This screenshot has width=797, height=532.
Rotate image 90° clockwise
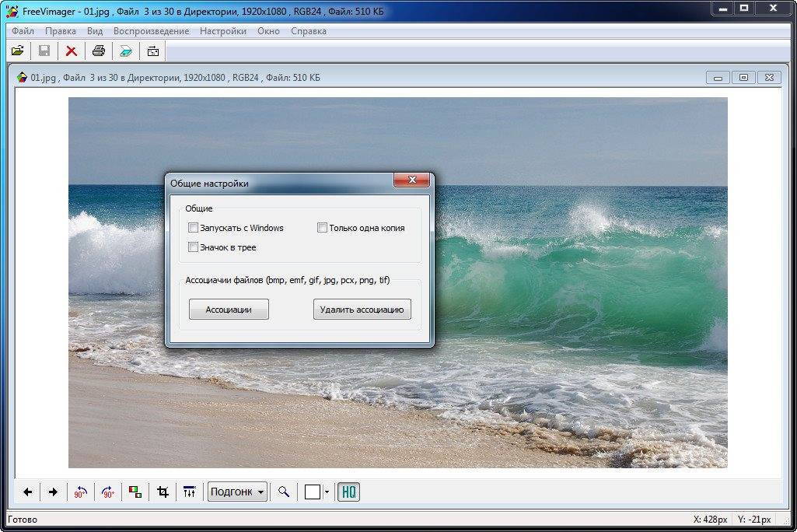[108, 492]
